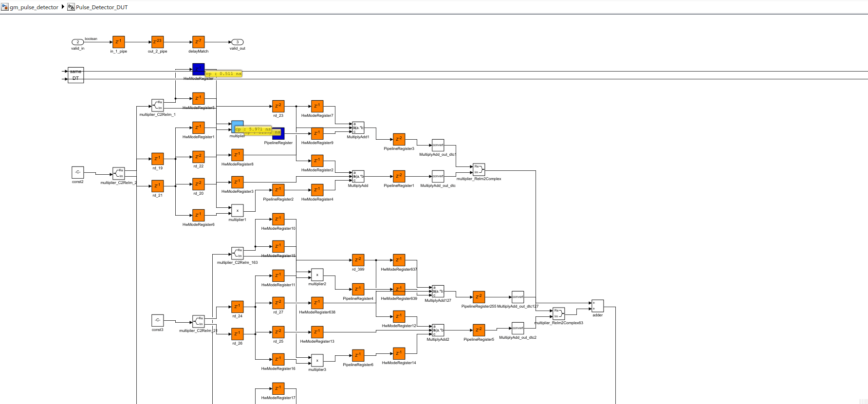
Task: Select the rd_25 delay block
Action: pyautogui.click(x=278, y=332)
